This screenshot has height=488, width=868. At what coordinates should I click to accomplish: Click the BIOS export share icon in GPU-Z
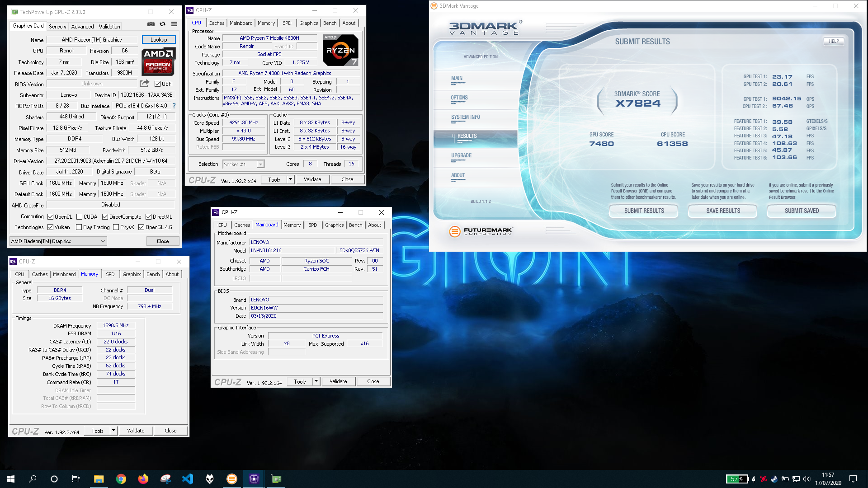pos(144,84)
